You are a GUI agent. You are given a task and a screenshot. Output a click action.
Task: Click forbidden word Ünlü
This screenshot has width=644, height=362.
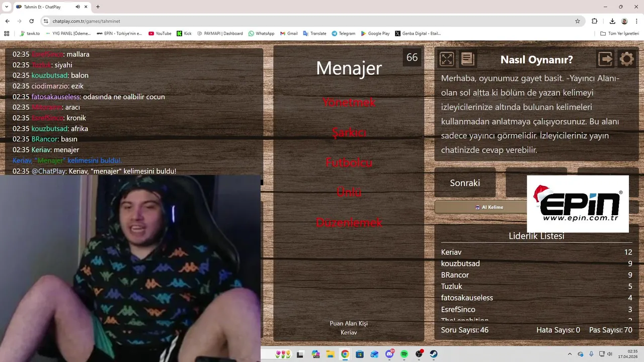click(x=349, y=192)
